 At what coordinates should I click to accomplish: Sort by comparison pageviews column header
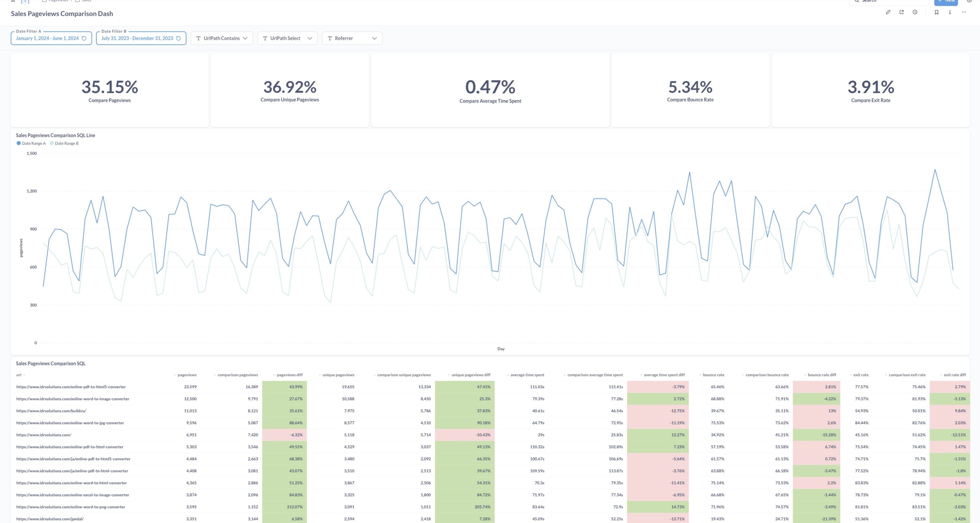coord(236,375)
